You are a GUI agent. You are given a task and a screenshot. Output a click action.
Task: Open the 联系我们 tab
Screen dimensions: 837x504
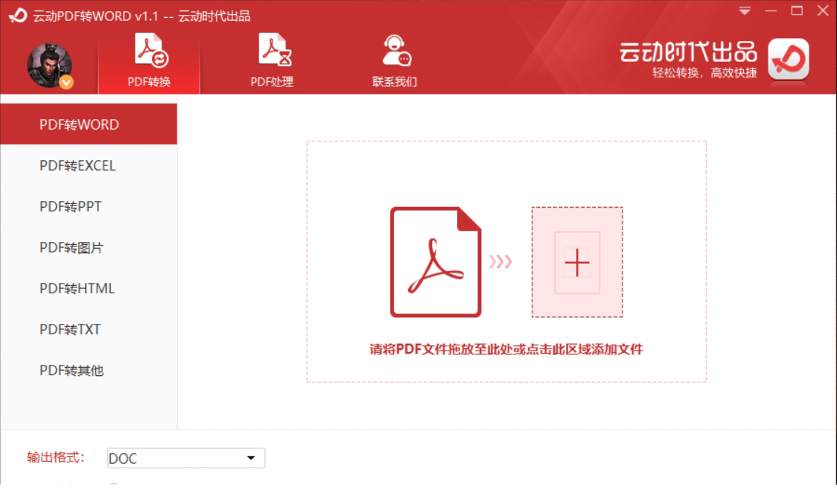[x=395, y=61]
